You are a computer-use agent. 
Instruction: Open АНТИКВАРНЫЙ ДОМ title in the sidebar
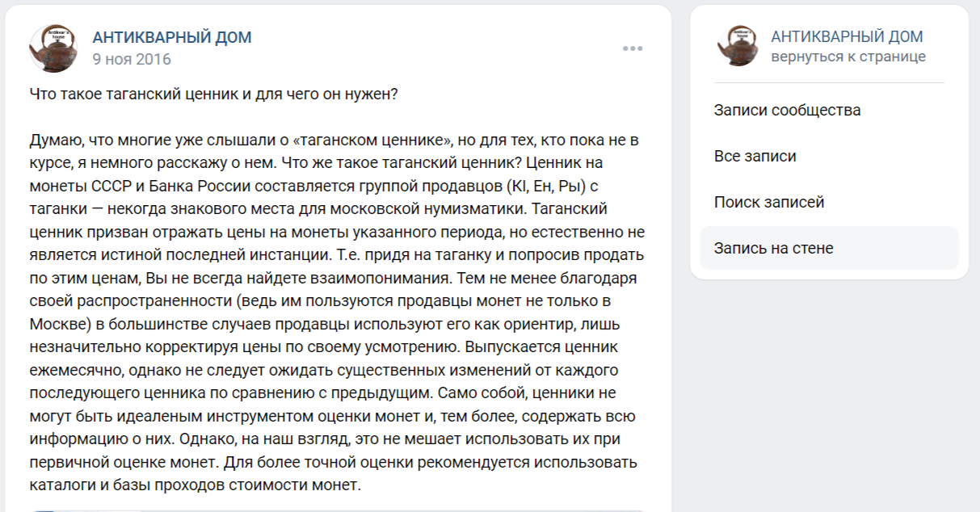(x=847, y=36)
